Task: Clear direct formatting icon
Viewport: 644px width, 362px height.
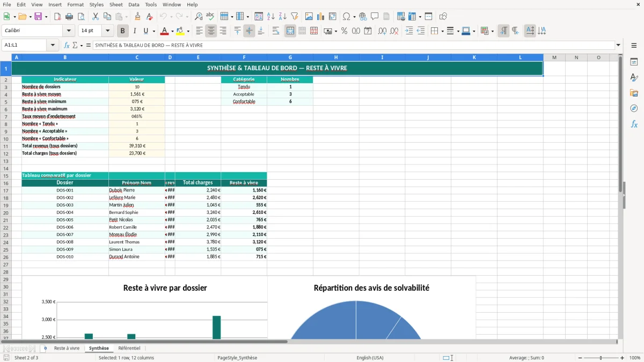Action: pyautogui.click(x=149, y=17)
